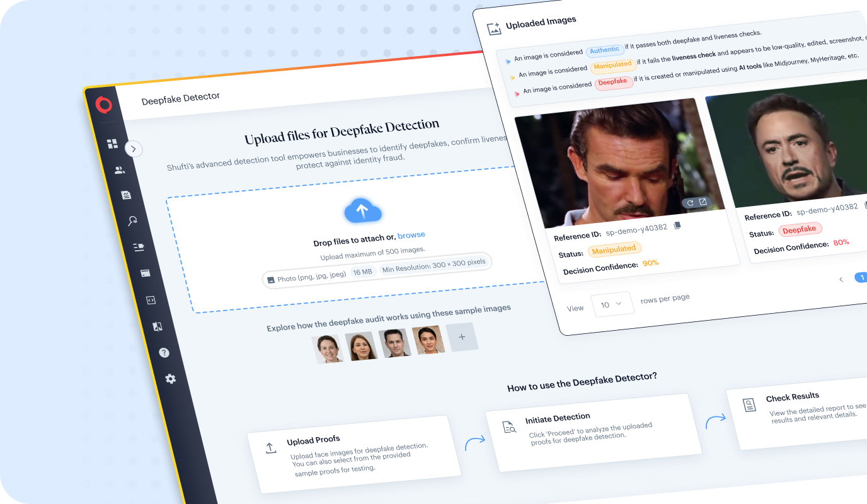Click the Deepfake status badge on the card
Image resolution: width=867 pixels, height=504 pixels.
[x=800, y=229]
